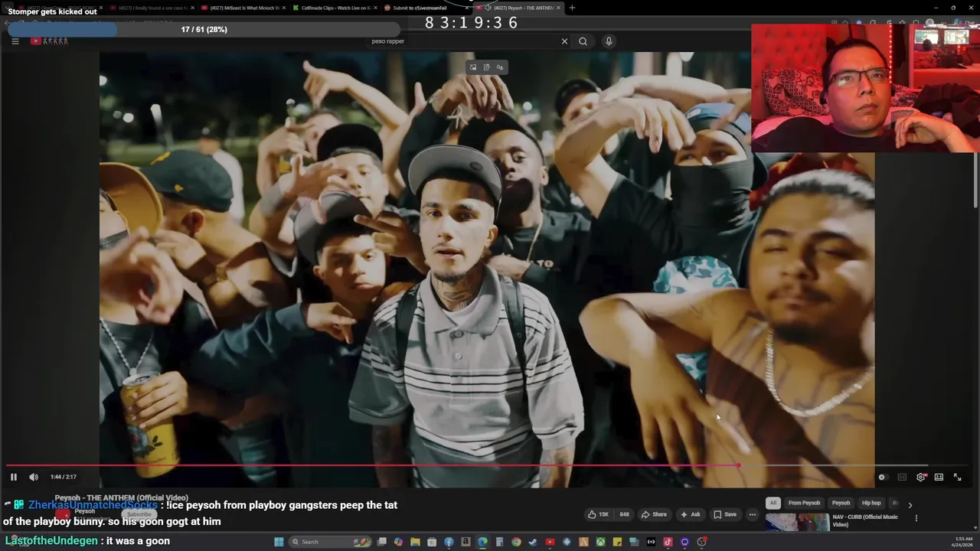The image size is (980, 551).
Task: Click the taskbar Search box
Action: tap(329, 542)
